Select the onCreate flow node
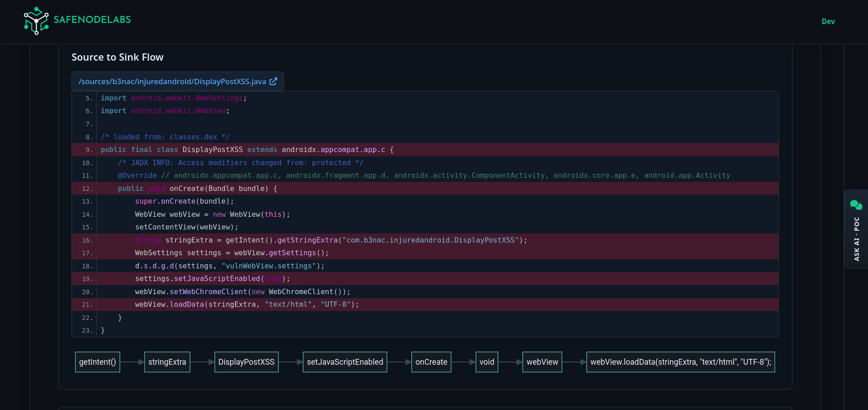The image size is (868, 410). [431, 362]
